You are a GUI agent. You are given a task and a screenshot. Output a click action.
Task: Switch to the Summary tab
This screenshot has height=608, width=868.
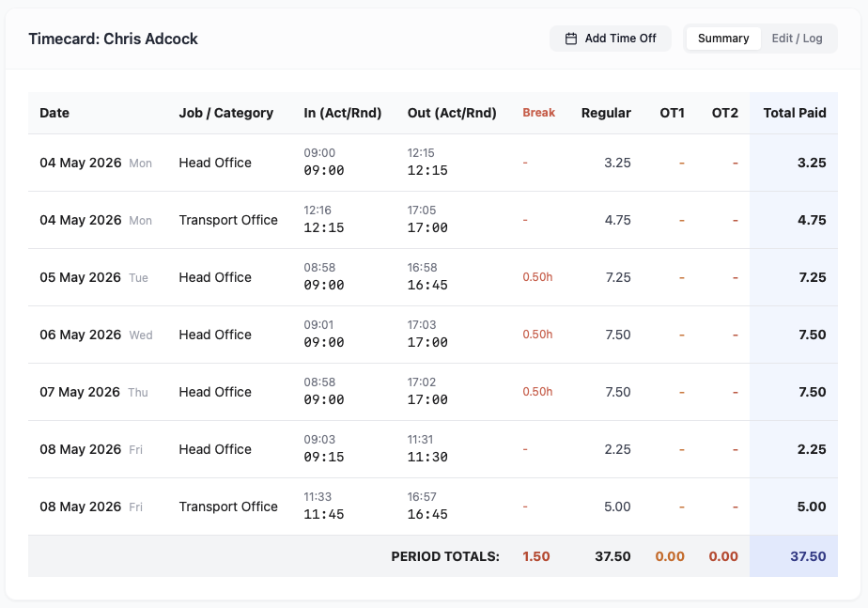click(723, 39)
